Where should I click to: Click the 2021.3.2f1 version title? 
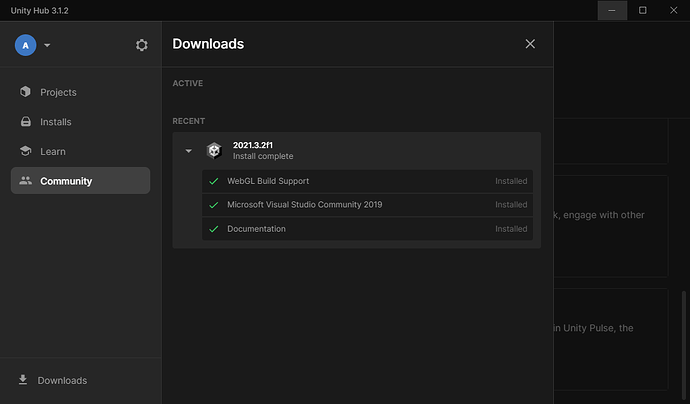coord(253,146)
